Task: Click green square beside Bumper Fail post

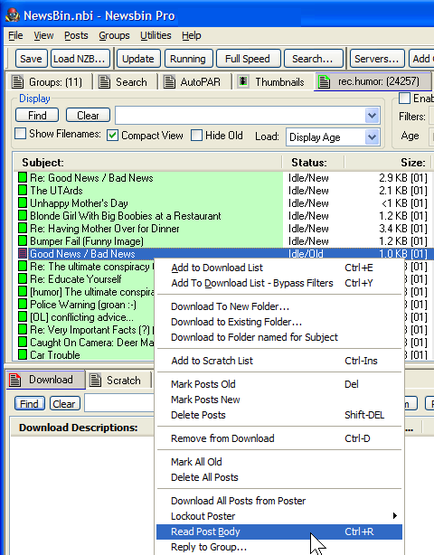Action: click(x=22, y=241)
